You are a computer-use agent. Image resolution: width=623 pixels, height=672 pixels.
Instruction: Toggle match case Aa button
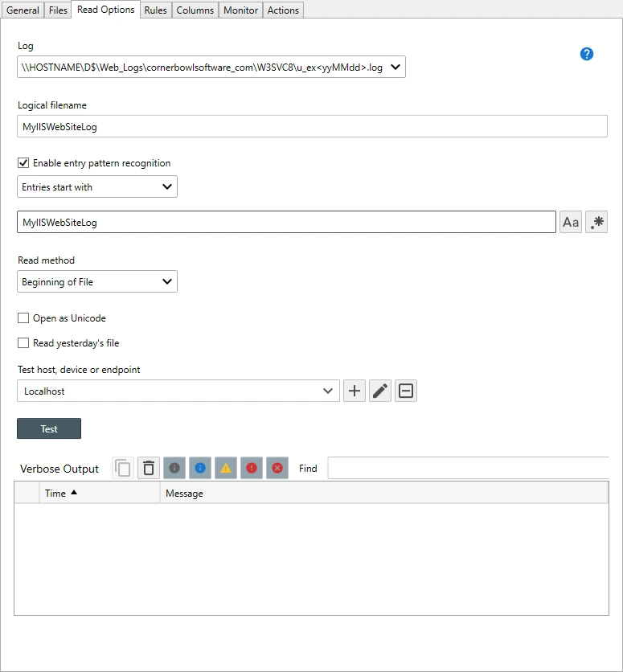(571, 223)
